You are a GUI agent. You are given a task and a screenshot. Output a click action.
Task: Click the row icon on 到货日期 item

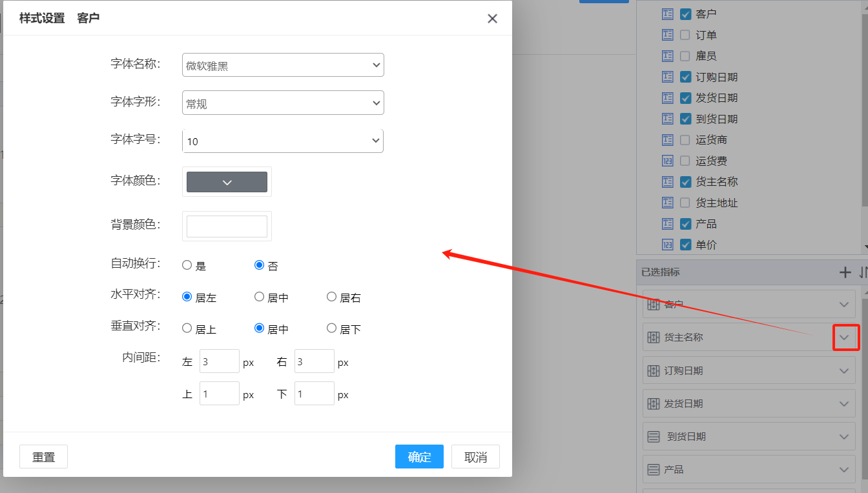pos(653,437)
